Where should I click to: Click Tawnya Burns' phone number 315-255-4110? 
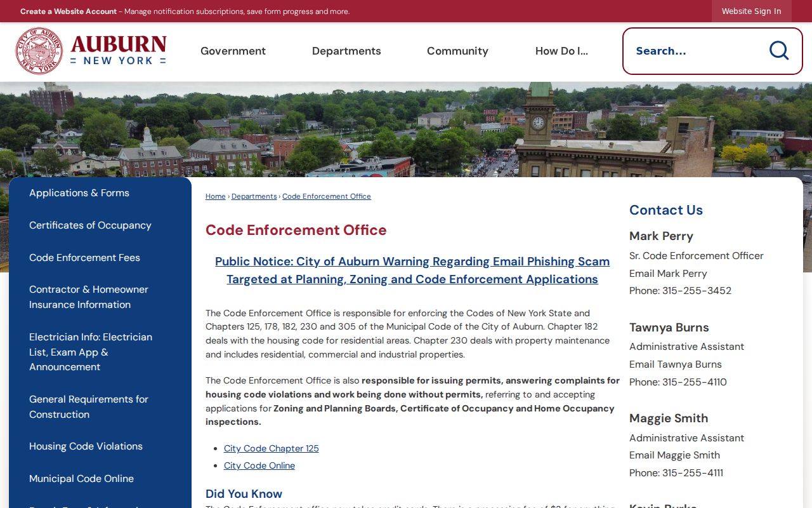click(x=695, y=382)
